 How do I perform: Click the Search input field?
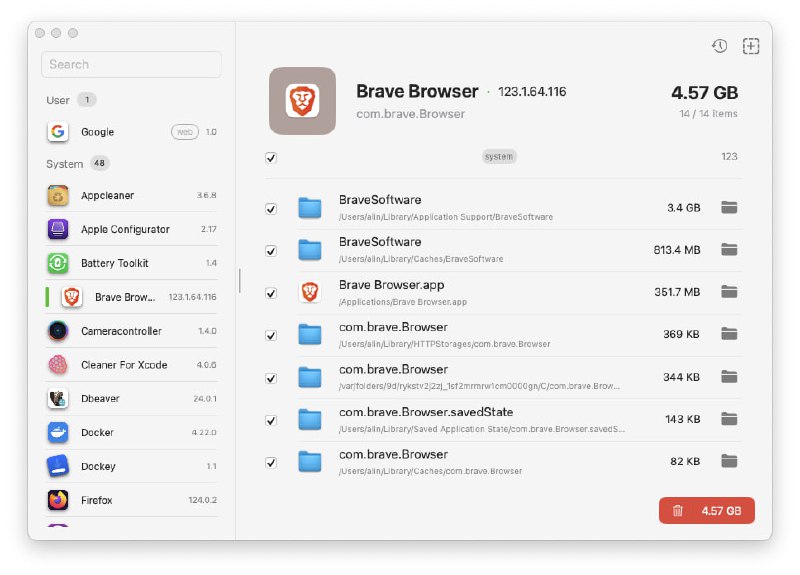pyautogui.click(x=131, y=64)
